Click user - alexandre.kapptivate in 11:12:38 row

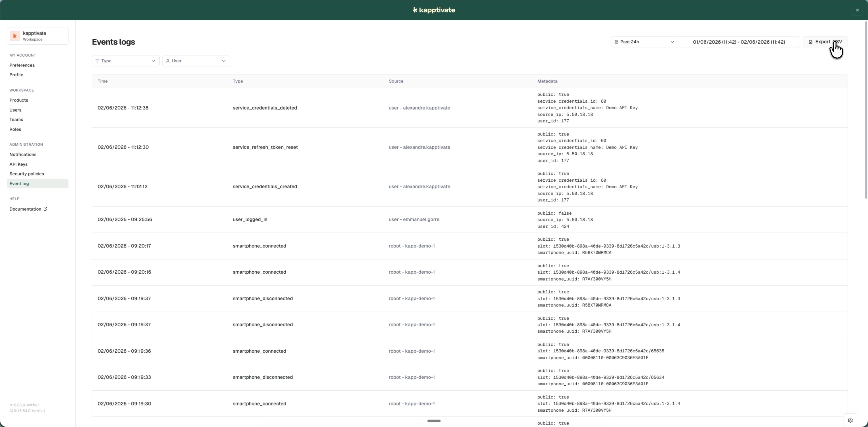click(419, 108)
